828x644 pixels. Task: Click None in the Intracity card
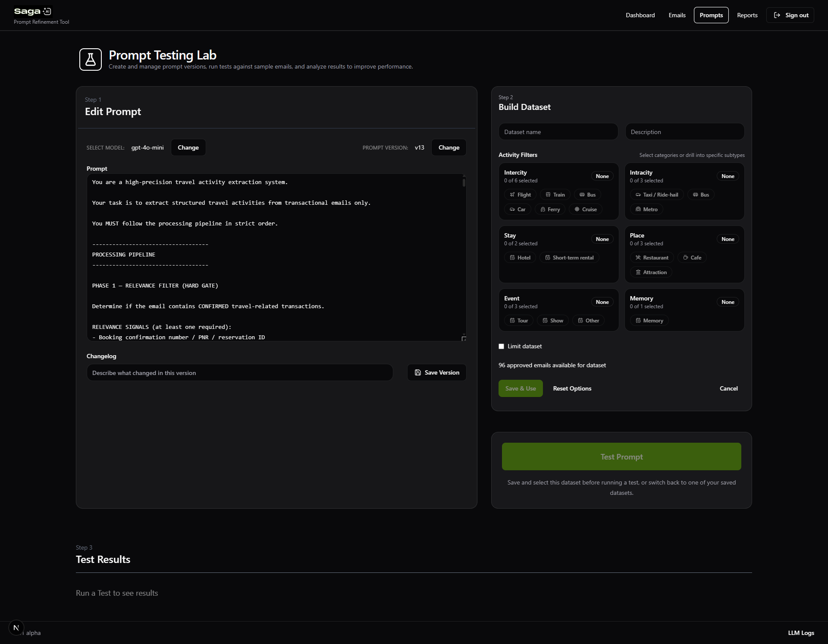tap(728, 176)
